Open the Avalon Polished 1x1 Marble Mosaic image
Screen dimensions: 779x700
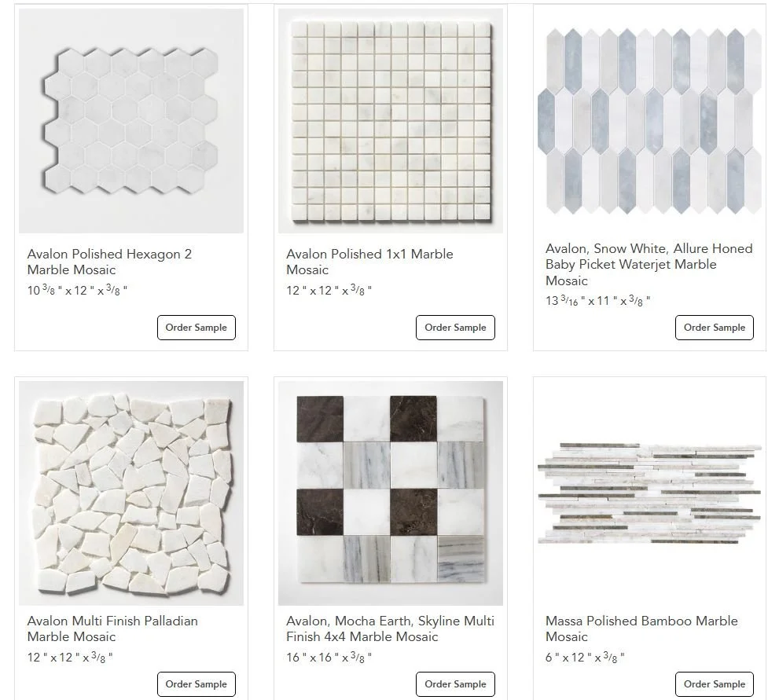tap(391, 121)
